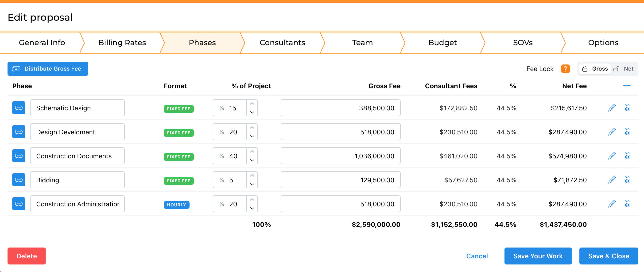Click the HOURLY format badge
This screenshot has width=644, height=272.
pos(176,205)
